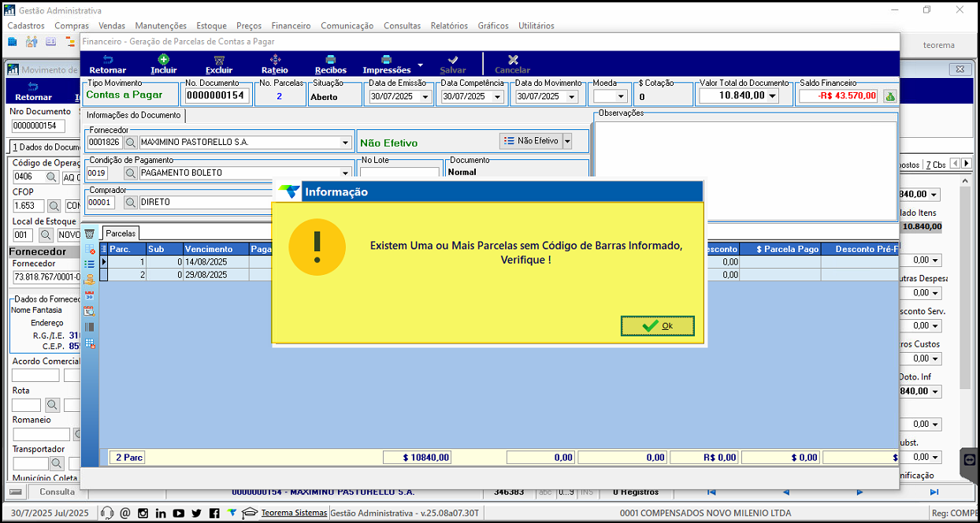Expand the Moeda combo box
The width and height of the screenshot is (980, 523).
(621, 97)
